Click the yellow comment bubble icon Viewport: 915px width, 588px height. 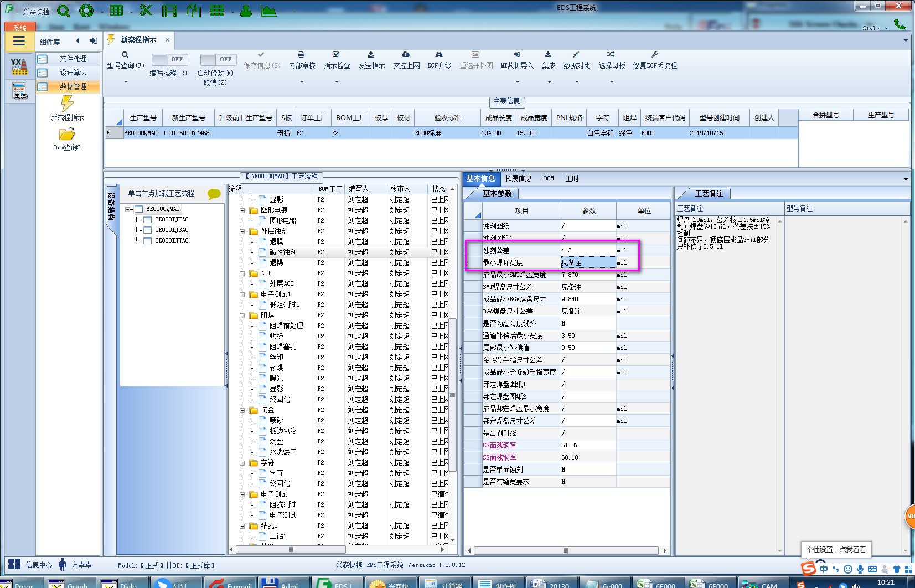(x=214, y=194)
